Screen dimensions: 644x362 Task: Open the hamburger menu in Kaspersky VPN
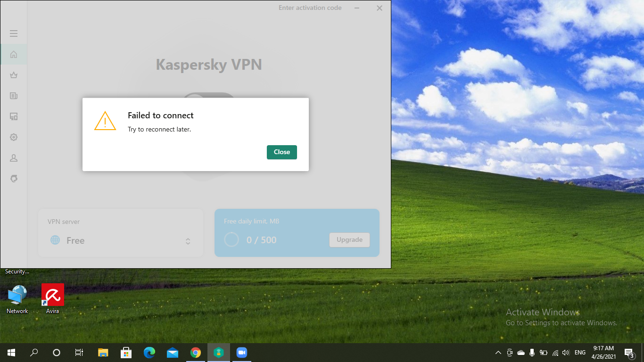coord(14,33)
